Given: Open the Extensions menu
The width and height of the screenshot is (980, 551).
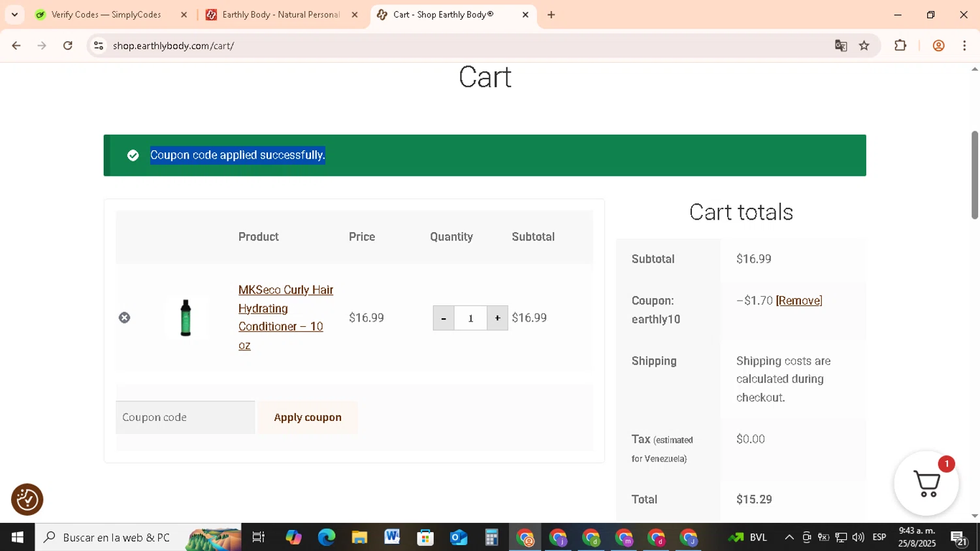Looking at the screenshot, I should tap(900, 46).
